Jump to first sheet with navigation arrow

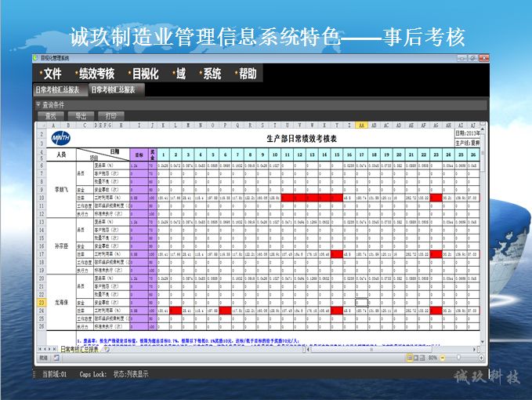tap(40, 349)
